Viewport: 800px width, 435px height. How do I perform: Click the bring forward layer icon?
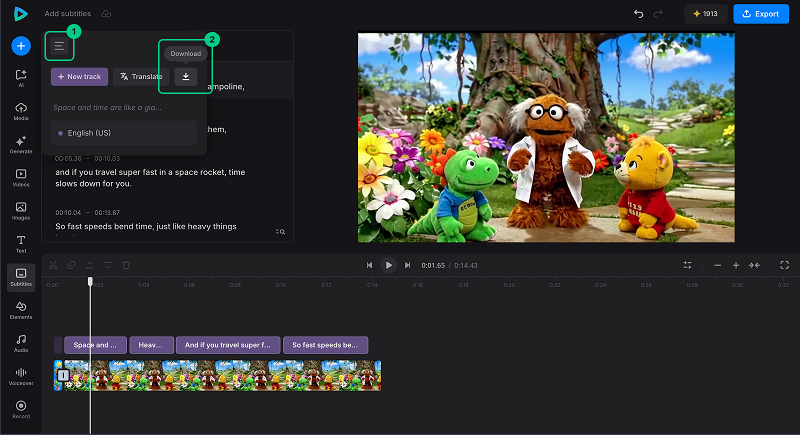89,265
